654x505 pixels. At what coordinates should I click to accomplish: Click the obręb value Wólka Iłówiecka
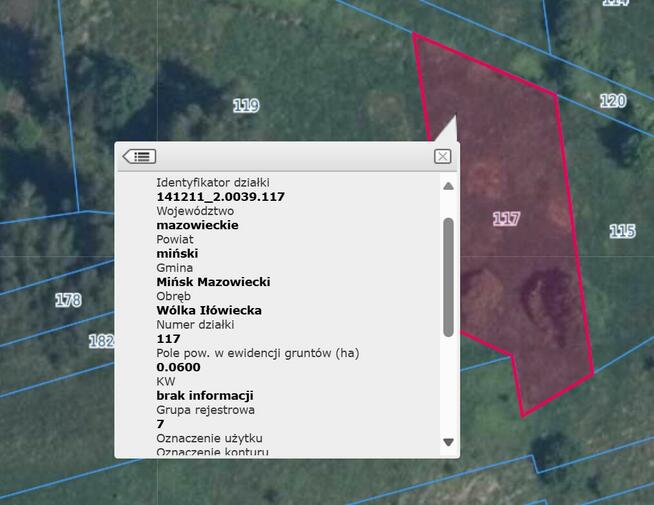[209, 310]
